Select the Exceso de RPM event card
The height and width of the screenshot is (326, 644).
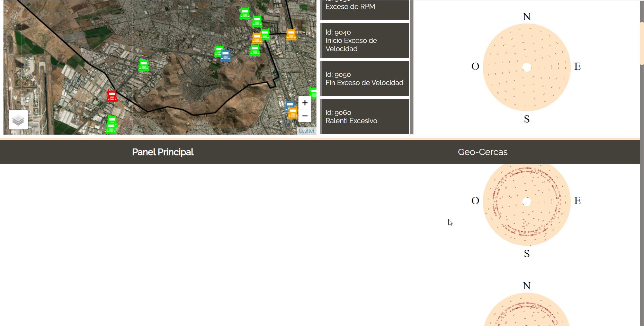tap(365, 10)
